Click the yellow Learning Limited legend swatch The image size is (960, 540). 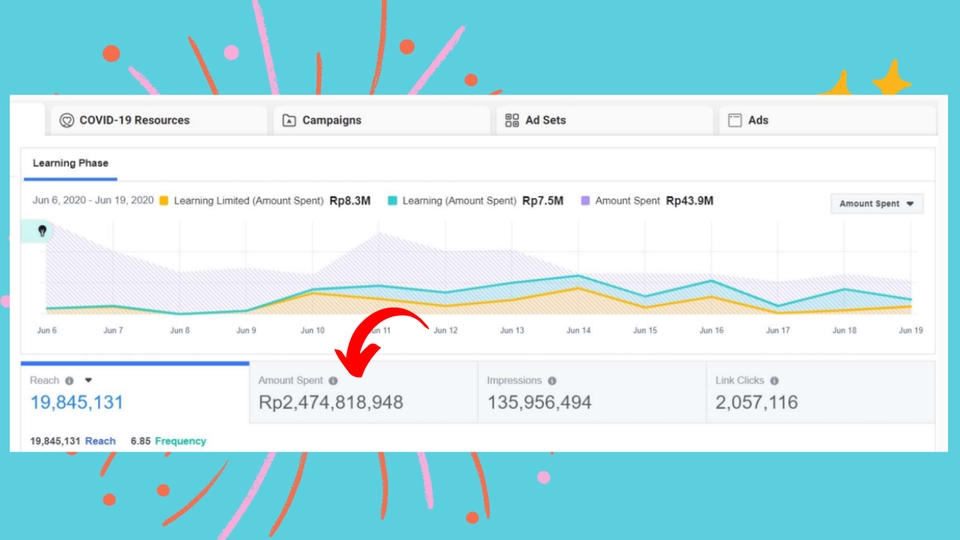click(163, 201)
